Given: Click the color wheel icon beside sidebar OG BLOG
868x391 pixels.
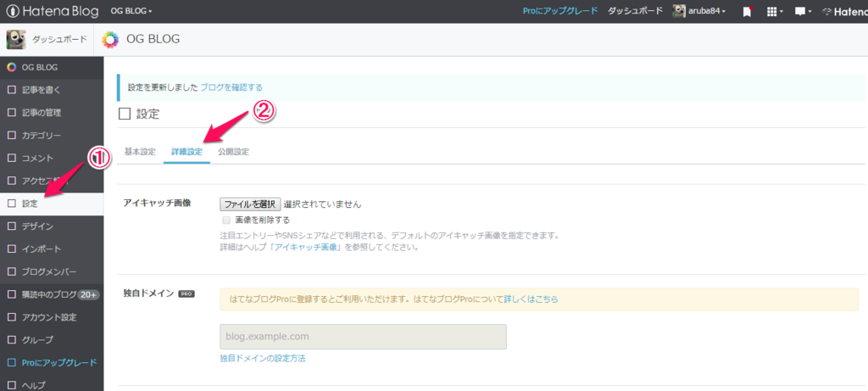Looking at the screenshot, I should (x=11, y=68).
